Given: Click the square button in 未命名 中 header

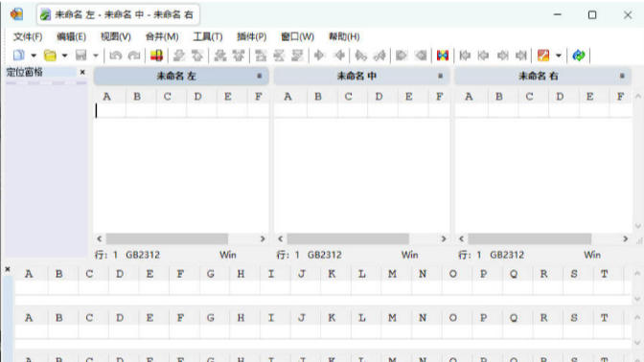Looking at the screenshot, I should (x=440, y=76).
